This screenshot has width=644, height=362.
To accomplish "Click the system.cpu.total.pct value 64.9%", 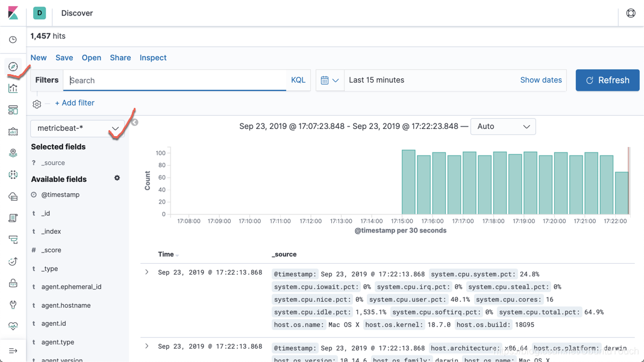I will 594,313.
